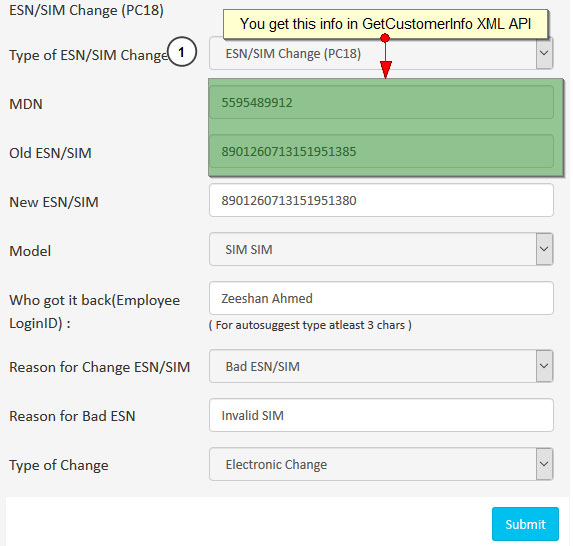Focus the New ESN/SIM input field
The image size is (573, 546).
381,200
